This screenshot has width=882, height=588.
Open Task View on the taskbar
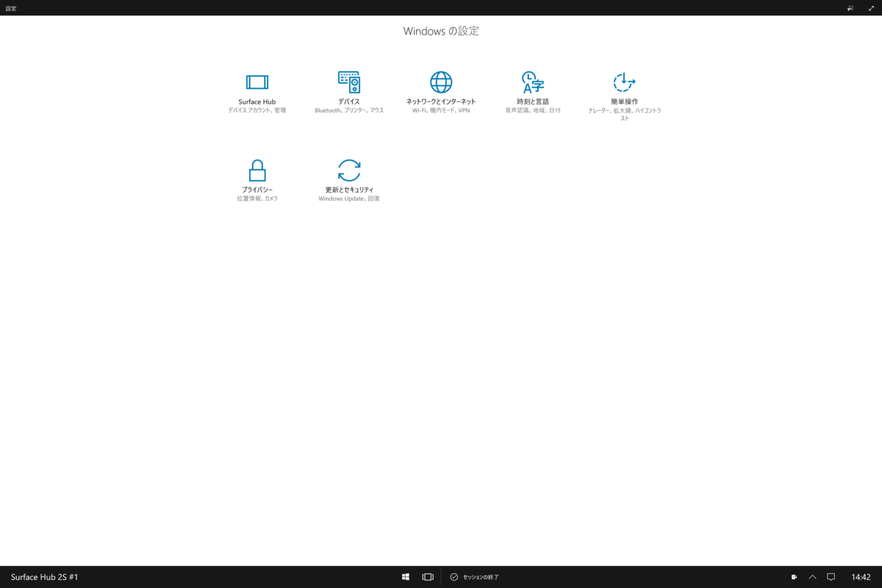[x=428, y=577]
